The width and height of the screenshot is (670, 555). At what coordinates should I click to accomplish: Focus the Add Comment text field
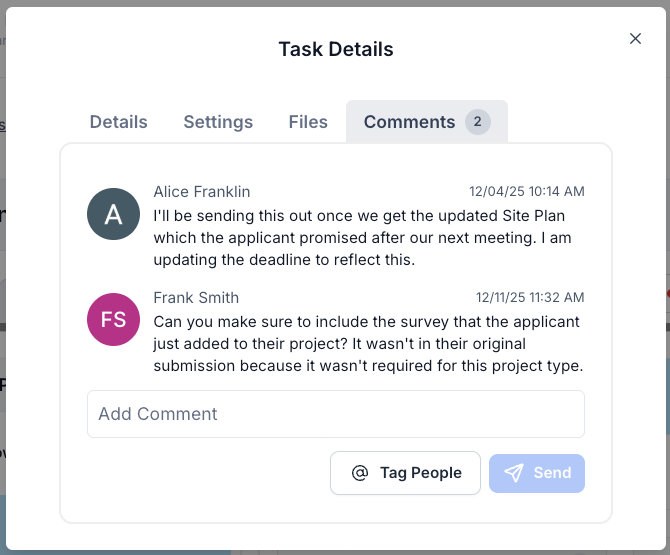pyautogui.click(x=336, y=414)
